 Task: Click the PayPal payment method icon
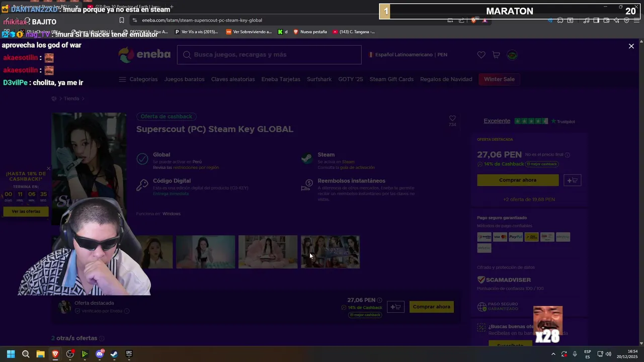pyautogui.click(x=516, y=237)
